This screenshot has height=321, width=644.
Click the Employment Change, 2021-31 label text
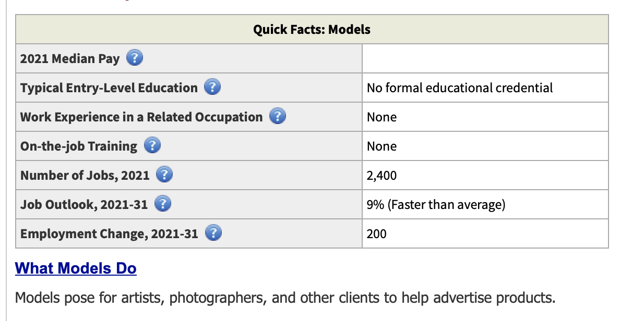click(x=109, y=234)
